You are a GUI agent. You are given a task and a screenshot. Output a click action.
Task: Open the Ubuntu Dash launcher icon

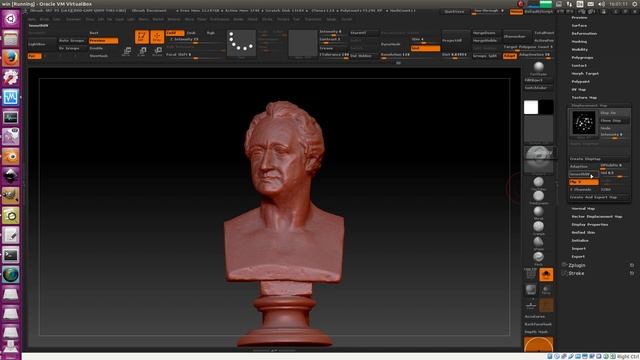pos(11,19)
